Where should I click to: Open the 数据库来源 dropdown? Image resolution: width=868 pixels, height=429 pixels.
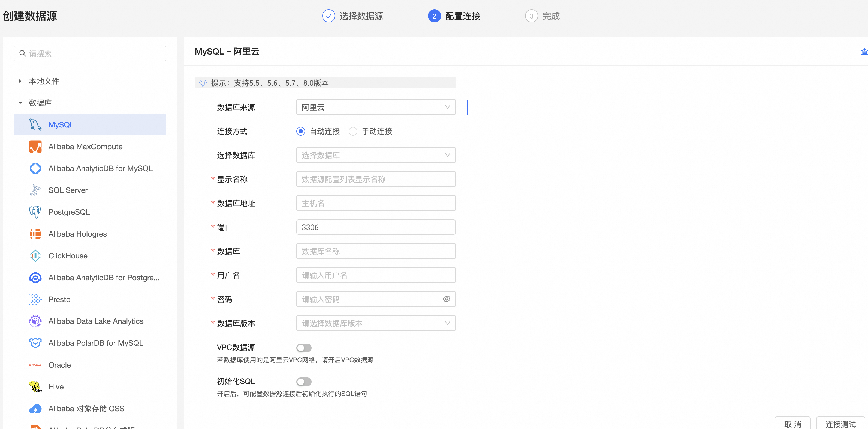pos(376,107)
